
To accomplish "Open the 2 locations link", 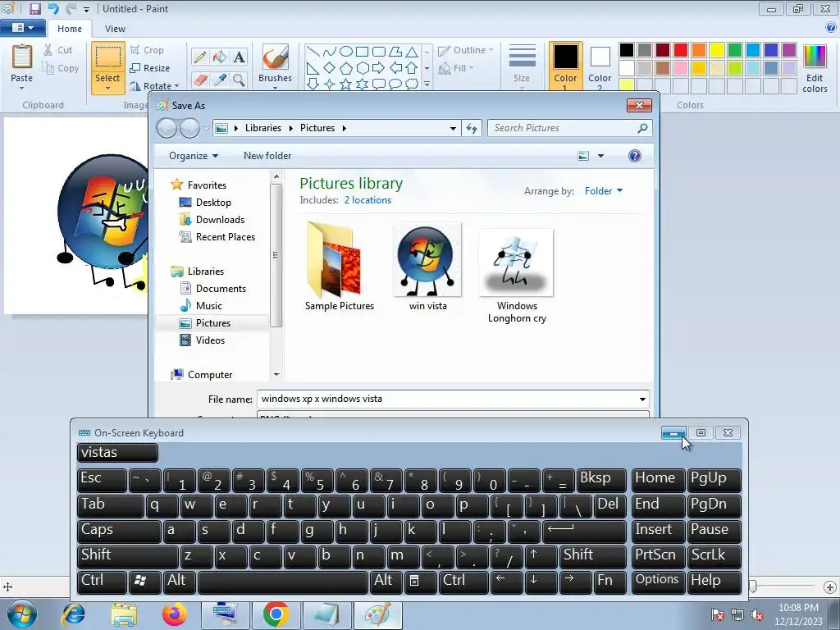I will (367, 200).
